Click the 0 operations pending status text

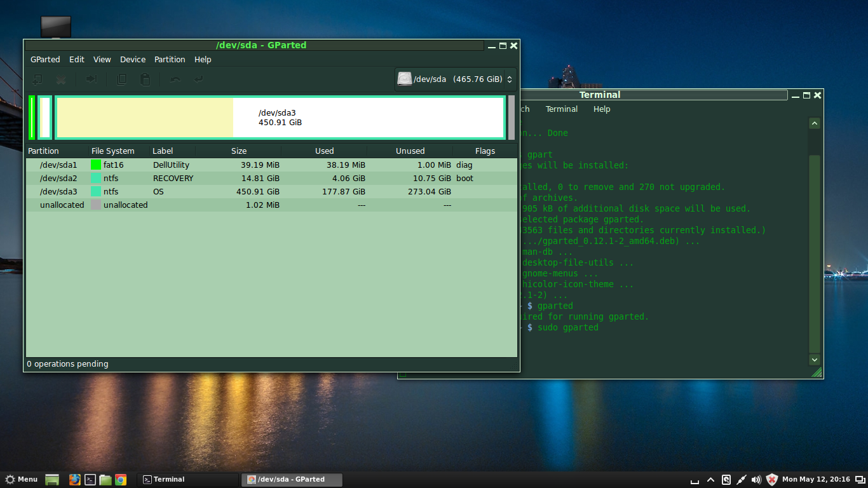click(x=67, y=364)
